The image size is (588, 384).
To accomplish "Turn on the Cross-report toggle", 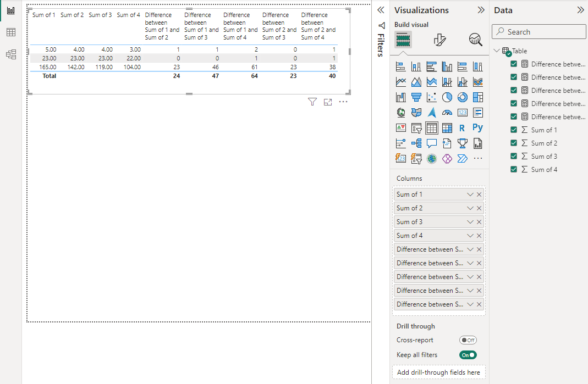I will 468,340.
